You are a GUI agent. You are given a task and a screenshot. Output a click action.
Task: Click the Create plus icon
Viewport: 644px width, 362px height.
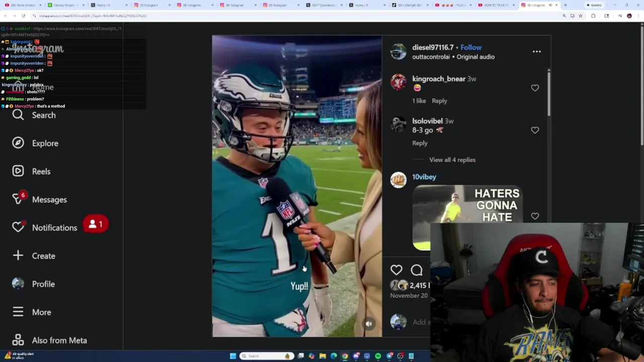tap(18, 255)
